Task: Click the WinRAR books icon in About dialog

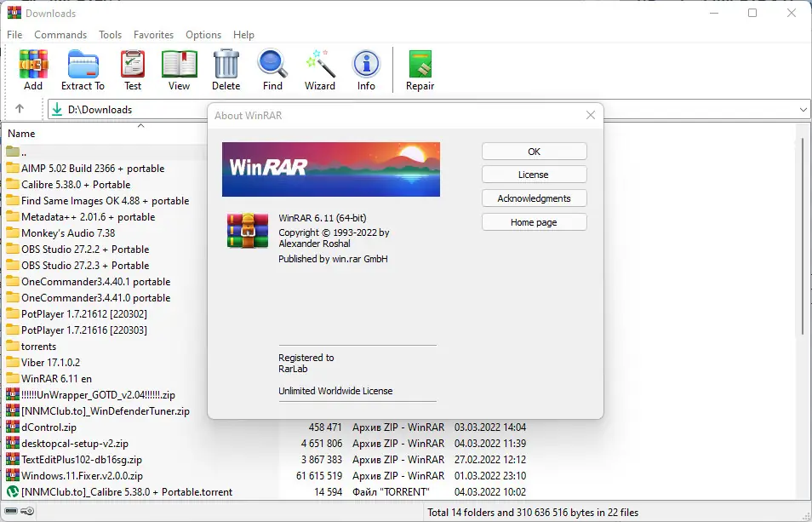Action: click(x=248, y=231)
